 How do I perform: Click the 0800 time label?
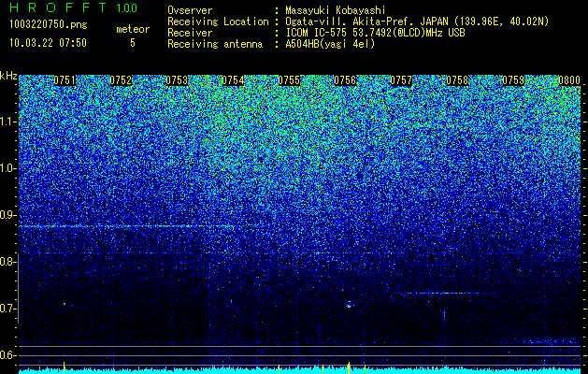point(569,80)
